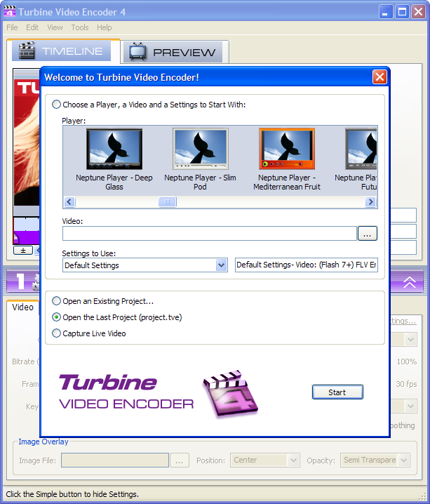The height and width of the screenshot is (504, 430).
Task: Open the Settings to Use dropdown
Action: pyautogui.click(x=221, y=265)
